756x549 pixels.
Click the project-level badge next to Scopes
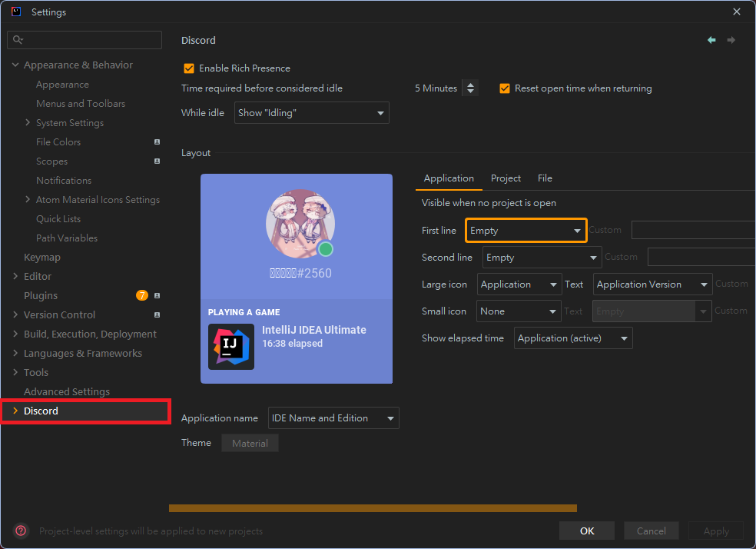pos(157,161)
